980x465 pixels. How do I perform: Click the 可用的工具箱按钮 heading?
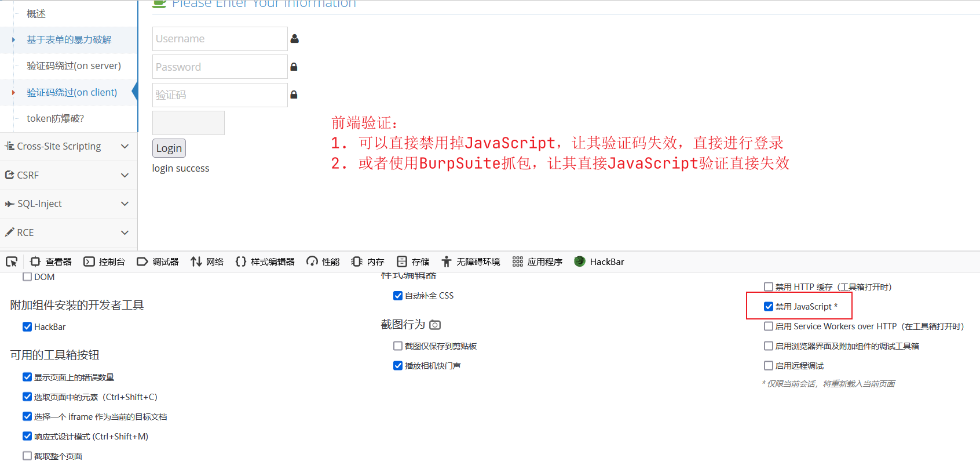click(x=54, y=355)
